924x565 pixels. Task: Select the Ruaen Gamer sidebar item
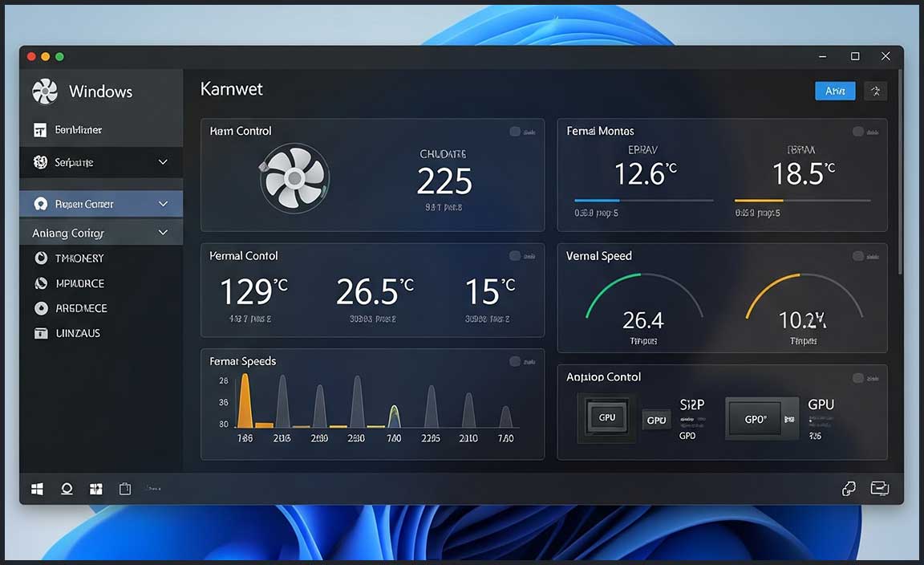pos(101,204)
